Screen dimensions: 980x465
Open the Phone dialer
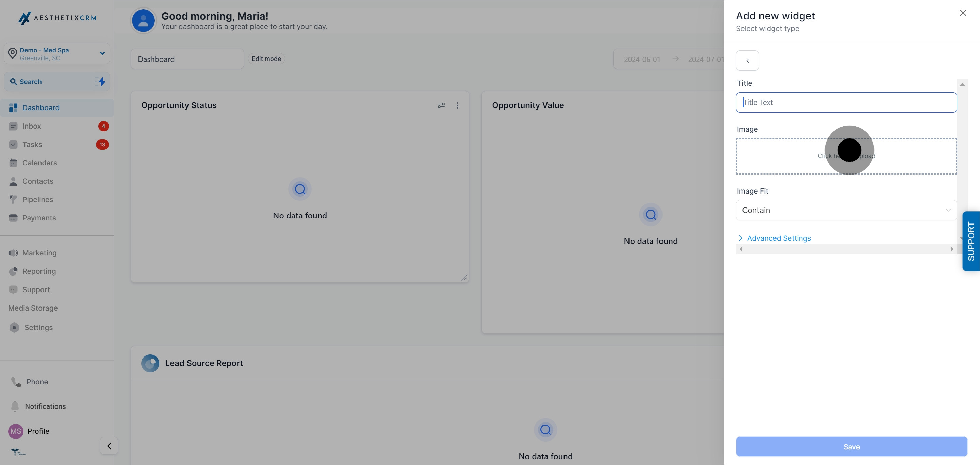point(16,382)
